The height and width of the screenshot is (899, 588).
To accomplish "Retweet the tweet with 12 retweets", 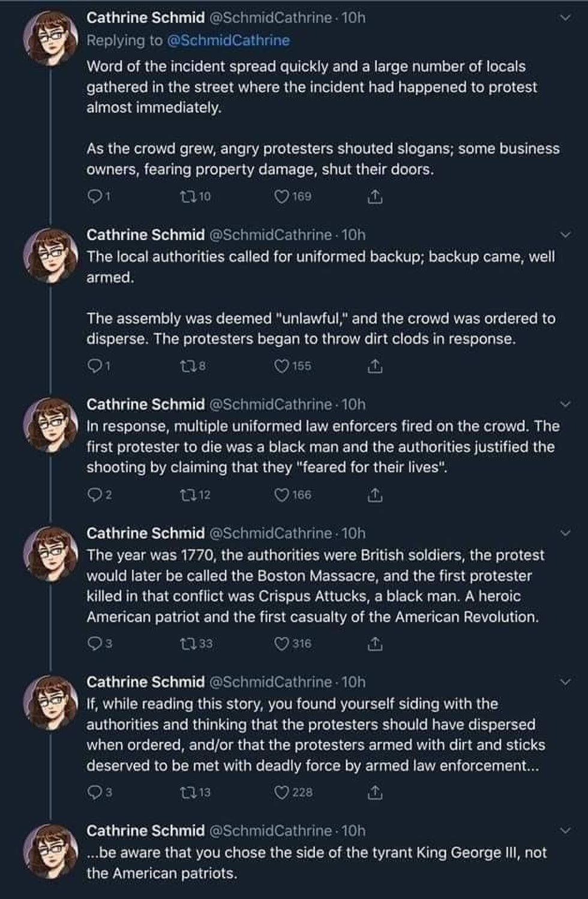I will click(x=187, y=495).
